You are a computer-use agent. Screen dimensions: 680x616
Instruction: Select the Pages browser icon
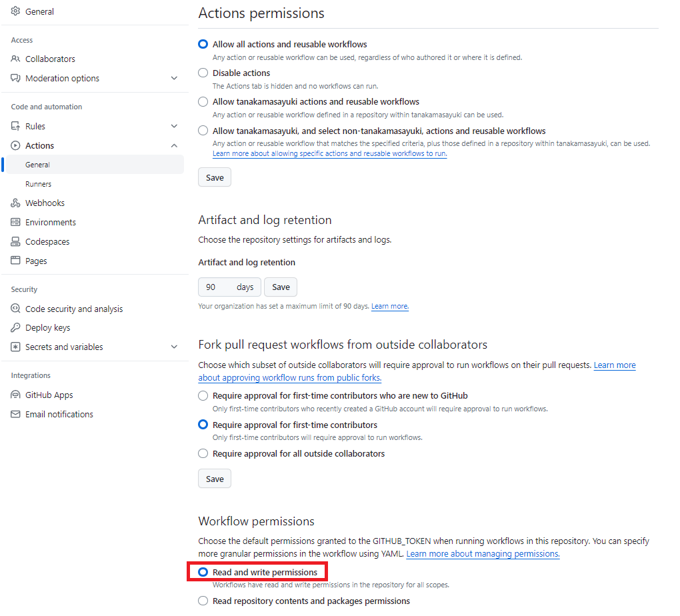(15, 261)
